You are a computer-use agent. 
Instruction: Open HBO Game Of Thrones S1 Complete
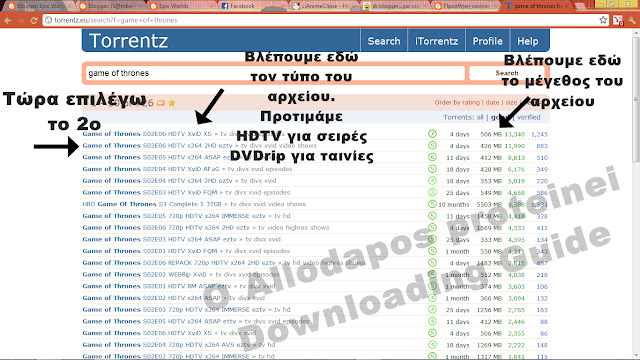tap(153, 204)
